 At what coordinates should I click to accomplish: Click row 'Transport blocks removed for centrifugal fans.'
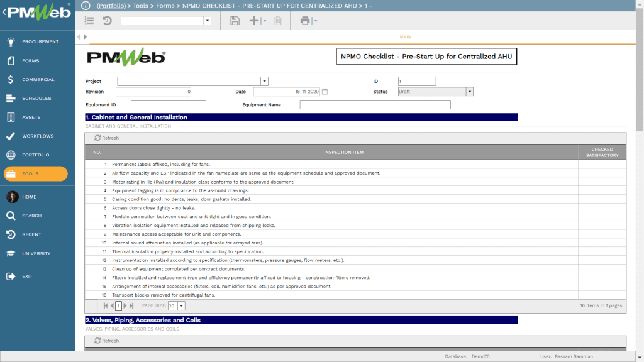[355, 295]
